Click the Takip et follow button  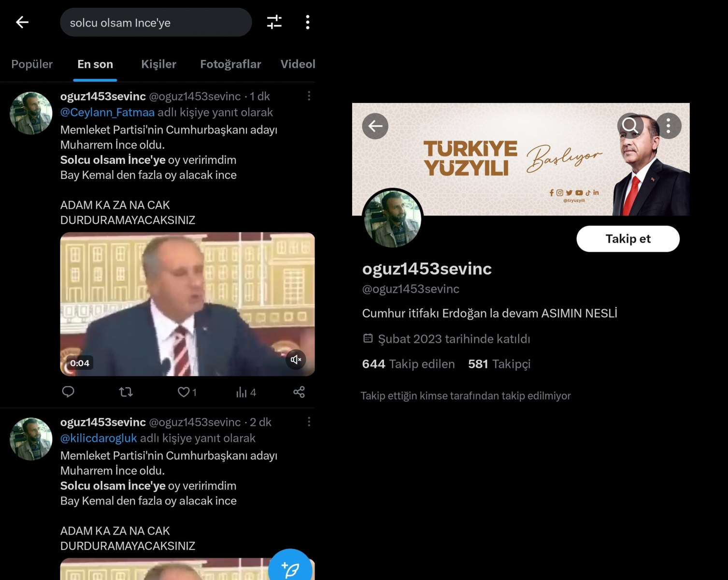628,239
